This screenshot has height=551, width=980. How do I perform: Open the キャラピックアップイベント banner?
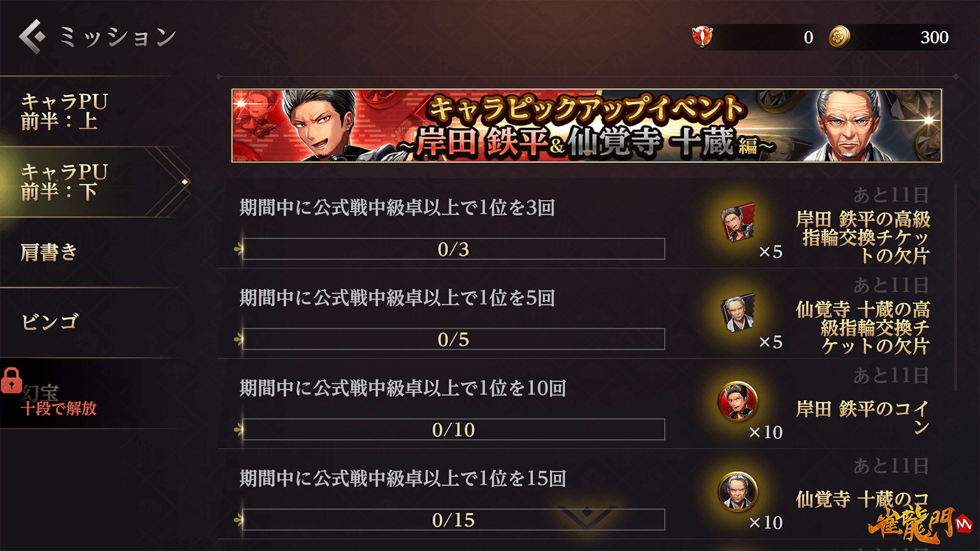click(x=586, y=126)
